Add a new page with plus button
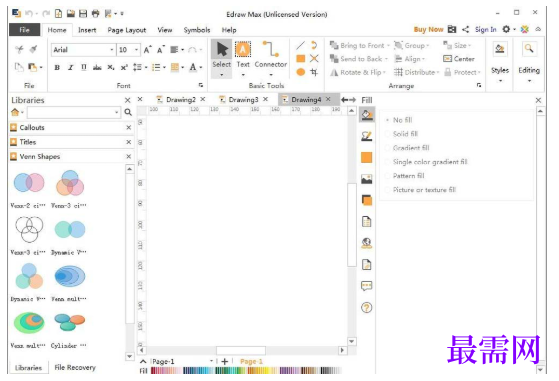The width and height of the screenshot is (559, 381). pos(224,361)
